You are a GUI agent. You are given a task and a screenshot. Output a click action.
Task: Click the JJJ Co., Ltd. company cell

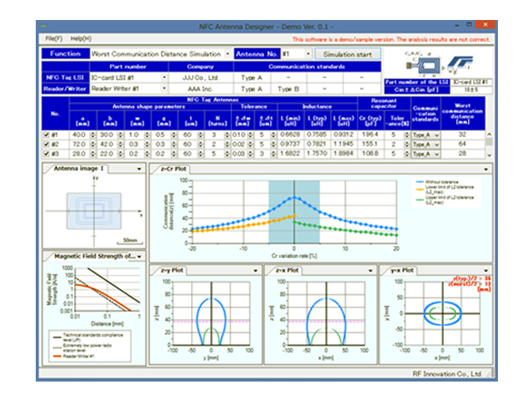200,77
